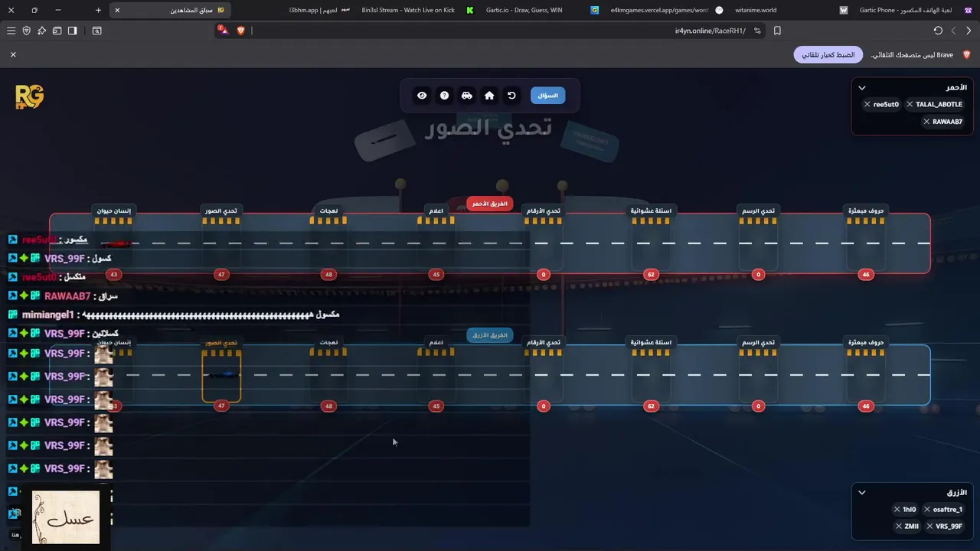Click chat username mimiangel1
Screen dimensions: 980x551
click(47, 315)
